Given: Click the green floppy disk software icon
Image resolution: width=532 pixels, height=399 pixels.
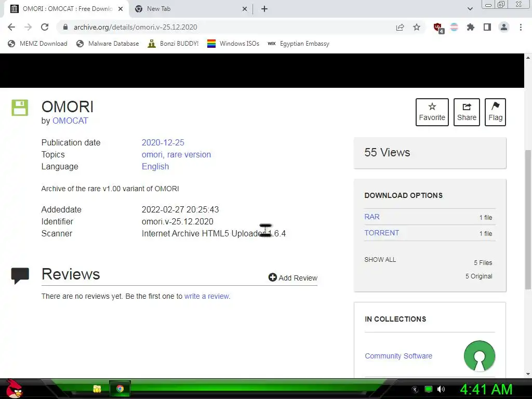Looking at the screenshot, I should point(20,108).
